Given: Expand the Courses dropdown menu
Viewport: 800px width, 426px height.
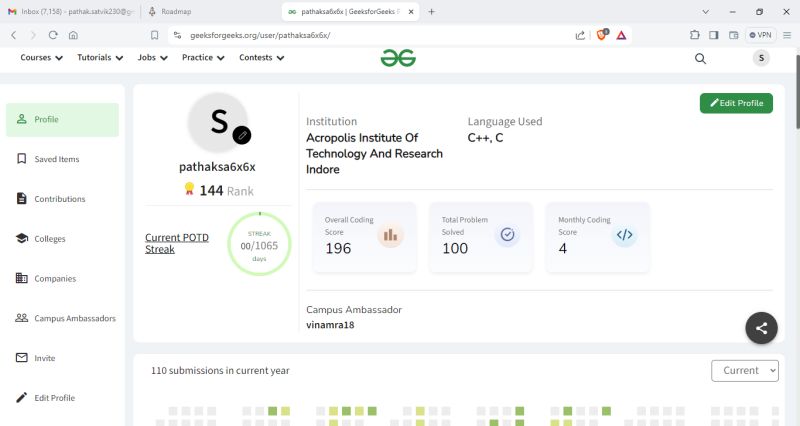Looking at the screenshot, I should (x=42, y=58).
